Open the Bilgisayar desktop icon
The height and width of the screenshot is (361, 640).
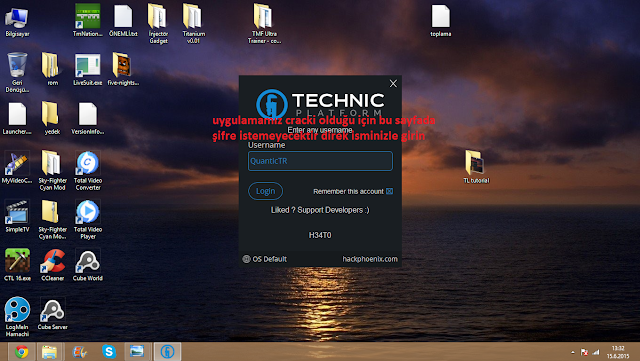pos(17,21)
